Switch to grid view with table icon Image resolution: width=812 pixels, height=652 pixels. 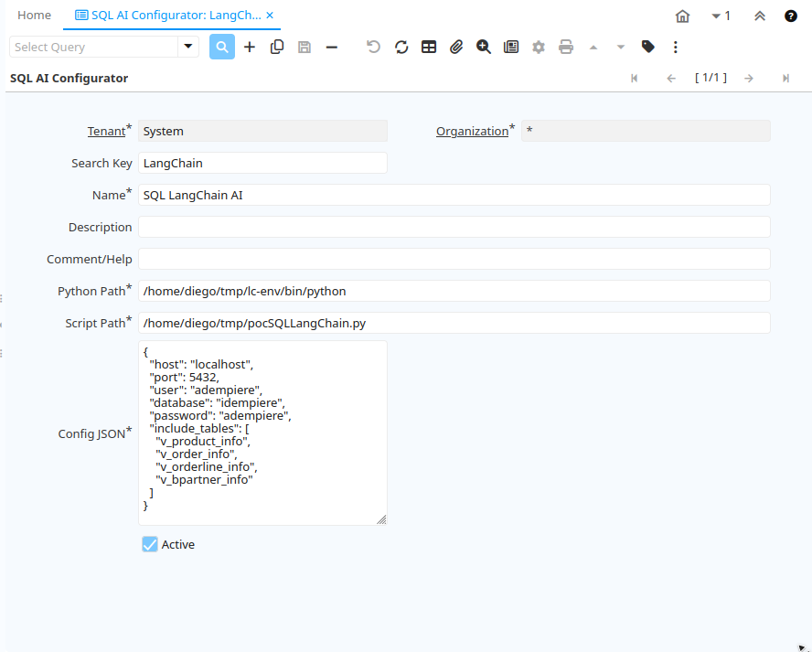tap(429, 47)
